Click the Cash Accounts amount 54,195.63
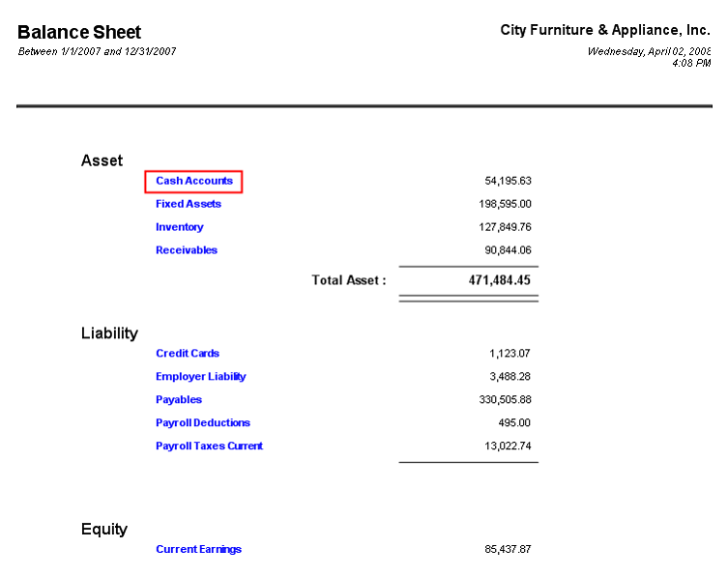Image resolution: width=728 pixels, height=577 pixels. pos(508,181)
